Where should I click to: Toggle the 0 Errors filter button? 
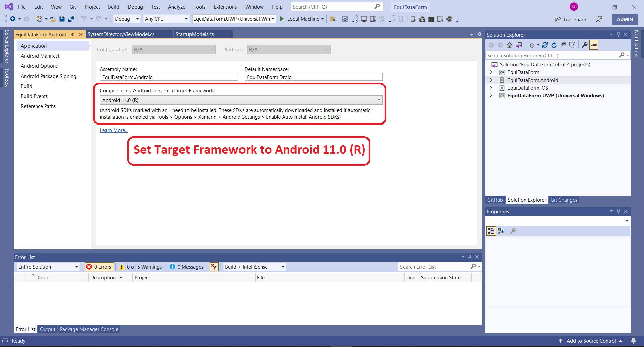click(x=99, y=267)
